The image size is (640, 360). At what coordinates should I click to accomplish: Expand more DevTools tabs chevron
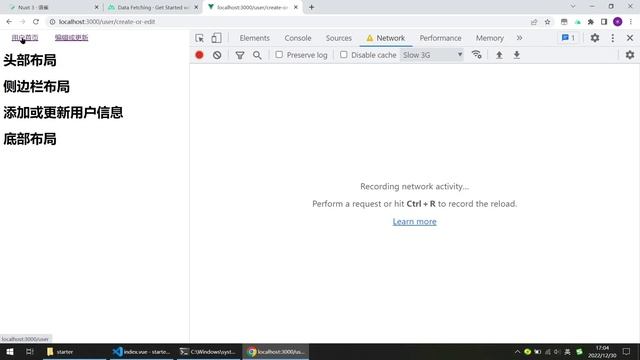(x=519, y=38)
